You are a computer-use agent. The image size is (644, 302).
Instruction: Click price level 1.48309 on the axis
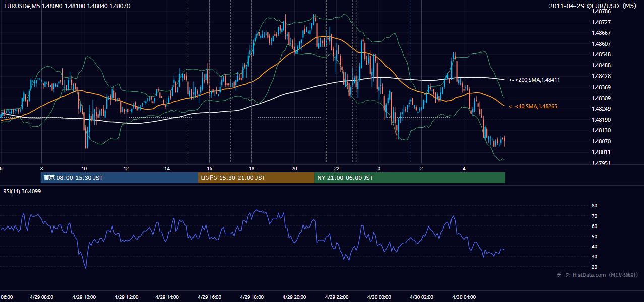click(601, 98)
